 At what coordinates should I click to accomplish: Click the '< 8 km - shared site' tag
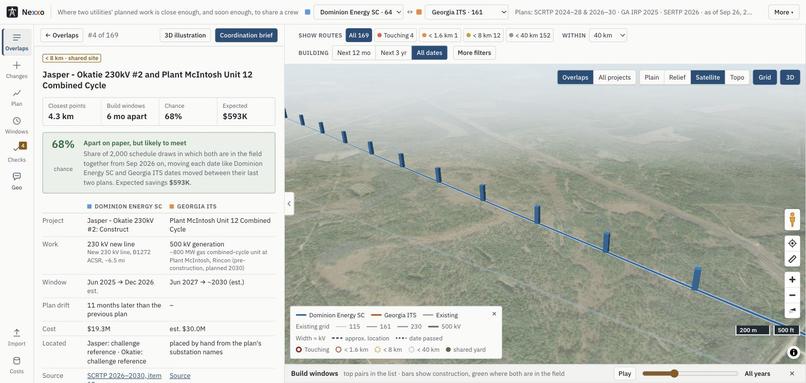pos(71,58)
